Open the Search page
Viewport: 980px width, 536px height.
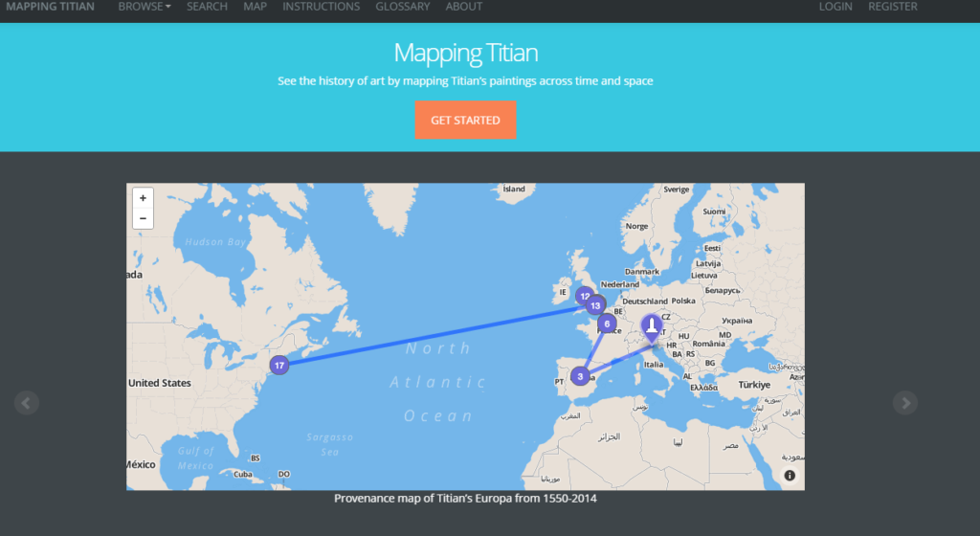(x=207, y=7)
